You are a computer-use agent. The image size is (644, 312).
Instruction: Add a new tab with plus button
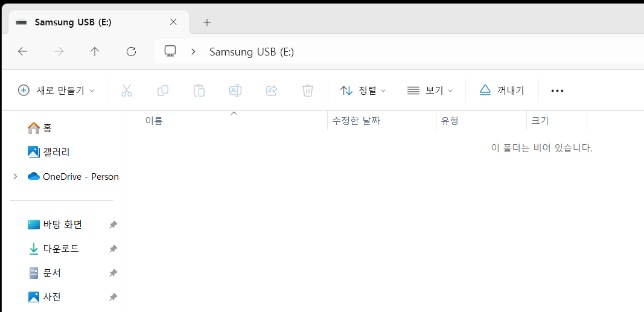pyautogui.click(x=207, y=22)
